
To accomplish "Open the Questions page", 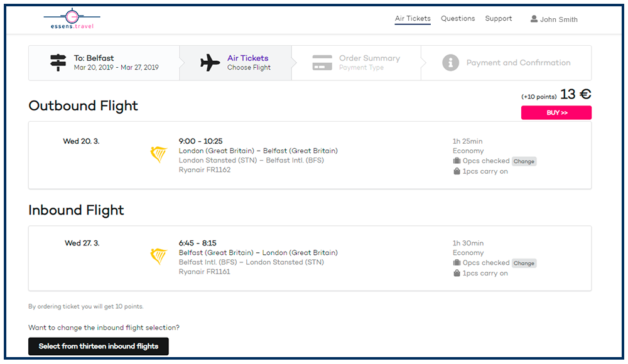I will pyautogui.click(x=458, y=18).
